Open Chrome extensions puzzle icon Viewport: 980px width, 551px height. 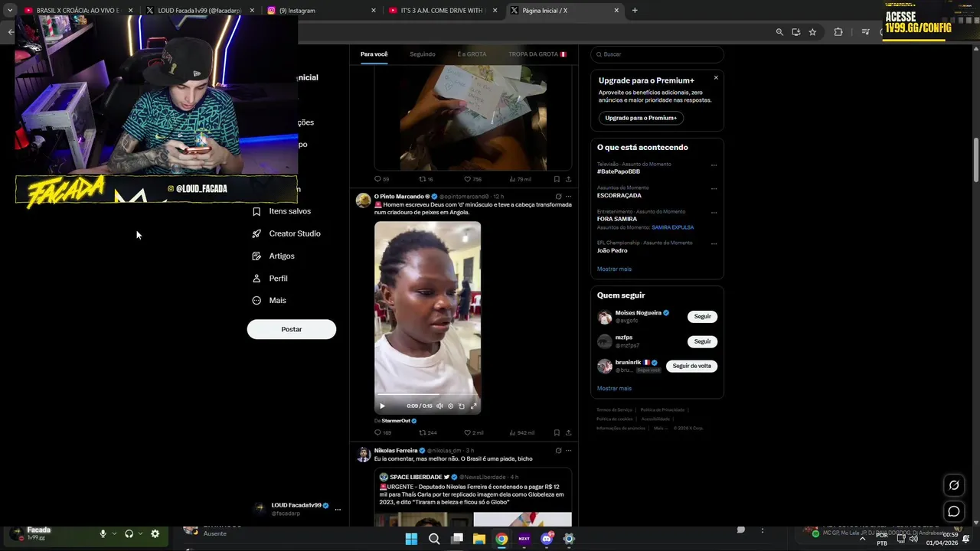point(838,32)
